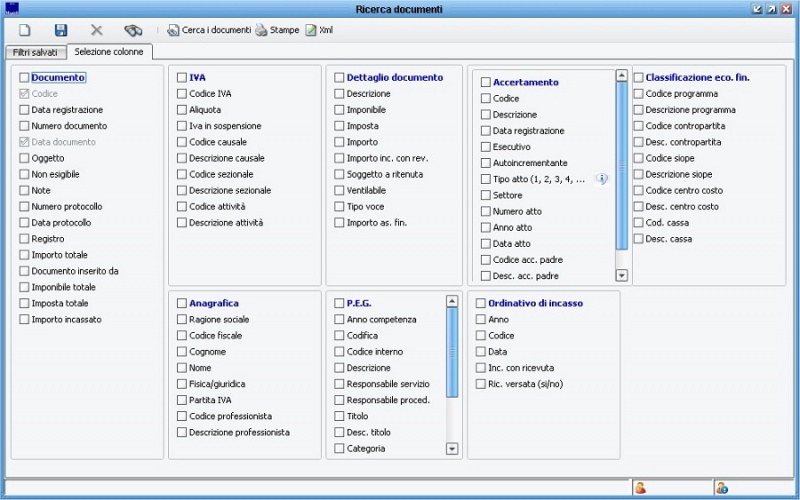Click the P.E.G. list scroll-up arrow
The height and width of the screenshot is (500, 800).
click(452, 302)
